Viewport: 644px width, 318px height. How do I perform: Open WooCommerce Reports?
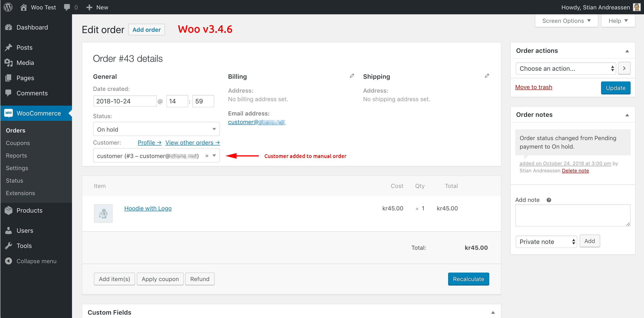(16, 155)
